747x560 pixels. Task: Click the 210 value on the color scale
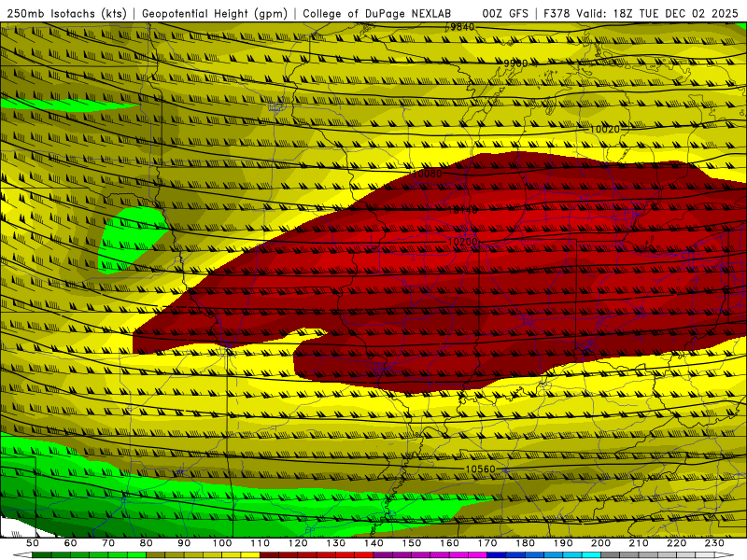[x=639, y=543]
